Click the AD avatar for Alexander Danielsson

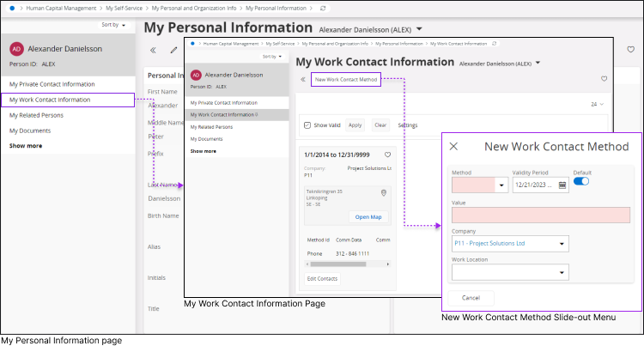click(16, 50)
